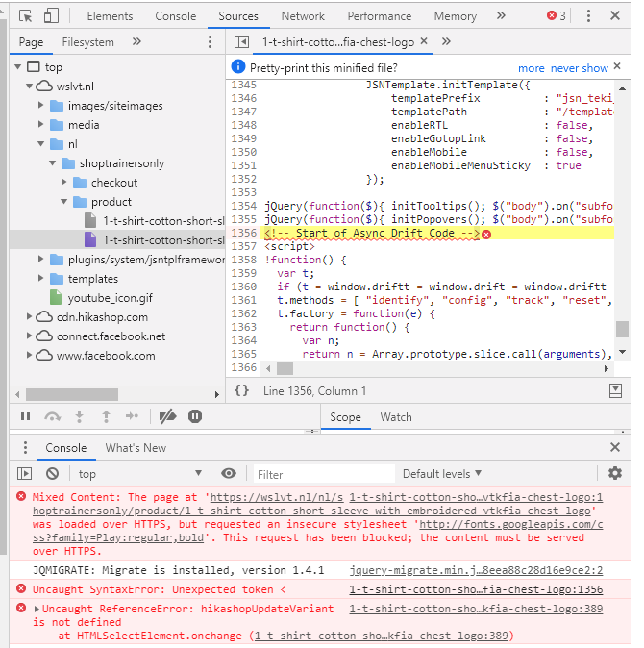Image resolution: width=644 pixels, height=648 pixels.
Task: Select the Filesystem navigator tab
Action: (88, 42)
